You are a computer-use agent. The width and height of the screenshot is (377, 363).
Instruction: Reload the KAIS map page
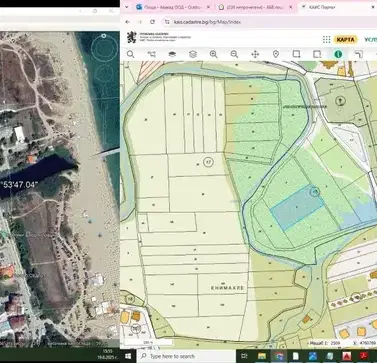pyautogui.click(x=152, y=22)
